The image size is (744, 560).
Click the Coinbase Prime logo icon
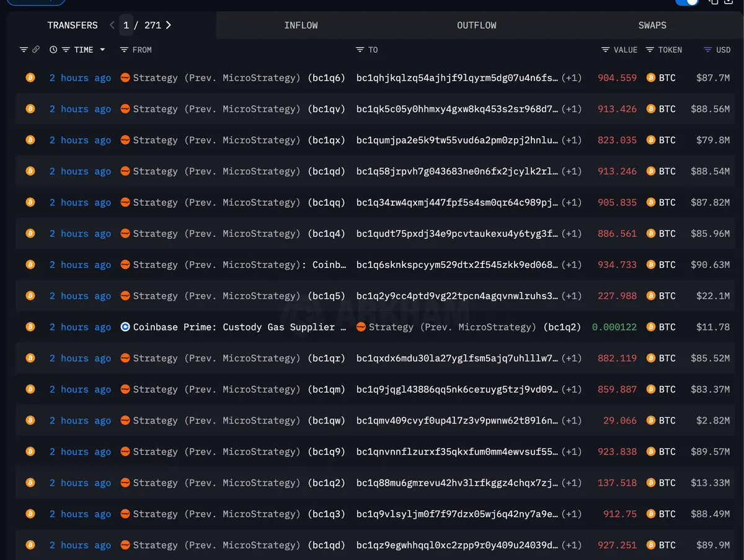point(125,327)
